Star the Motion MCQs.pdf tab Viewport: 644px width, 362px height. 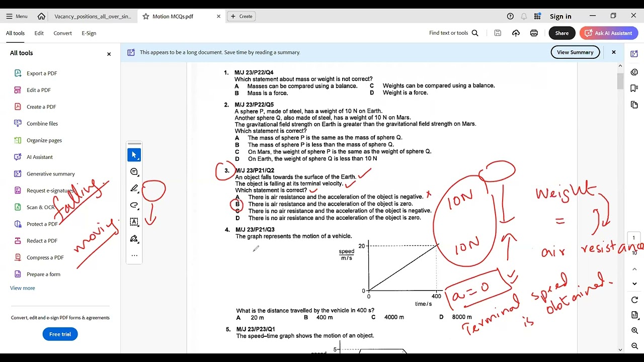(146, 16)
